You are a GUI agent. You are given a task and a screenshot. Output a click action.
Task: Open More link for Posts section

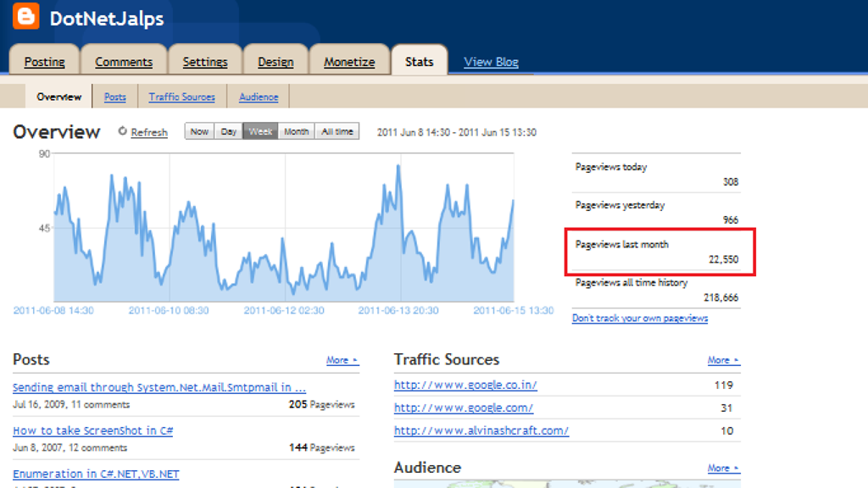(x=342, y=360)
